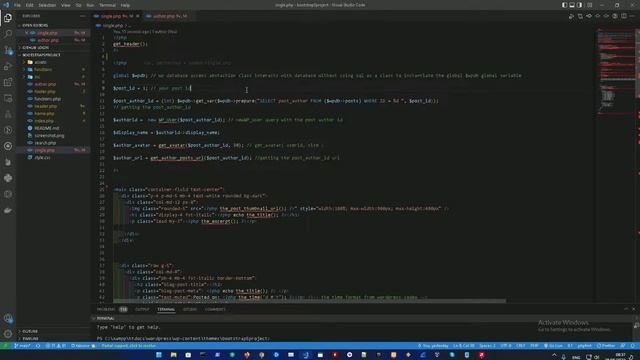
Task: Expand the assets folder
Action: pos(40,62)
